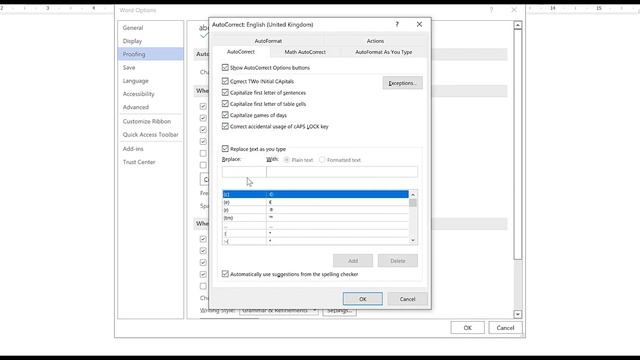Toggle Capitalize first letter of sentences
This screenshot has width=640, height=360.
[x=225, y=93]
